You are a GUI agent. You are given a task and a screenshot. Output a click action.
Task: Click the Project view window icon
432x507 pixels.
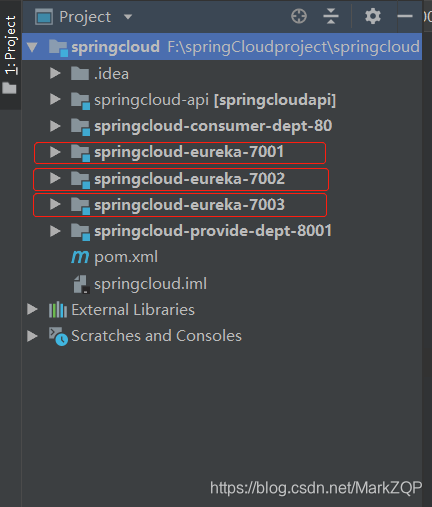(44, 17)
